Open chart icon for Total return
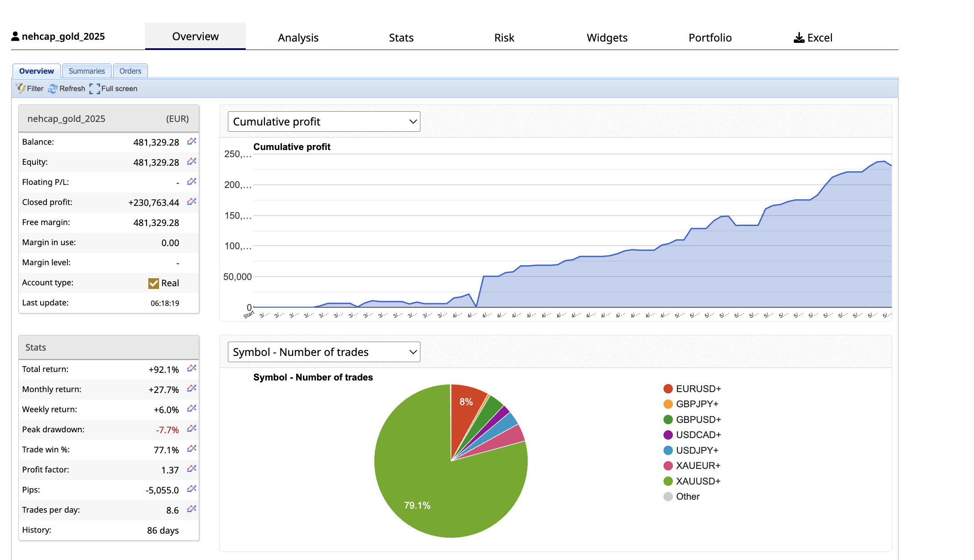974x560 pixels. (x=192, y=368)
